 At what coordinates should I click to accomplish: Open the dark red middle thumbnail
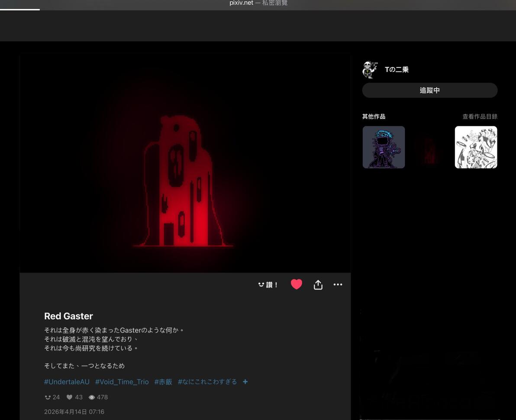click(x=430, y=147)
